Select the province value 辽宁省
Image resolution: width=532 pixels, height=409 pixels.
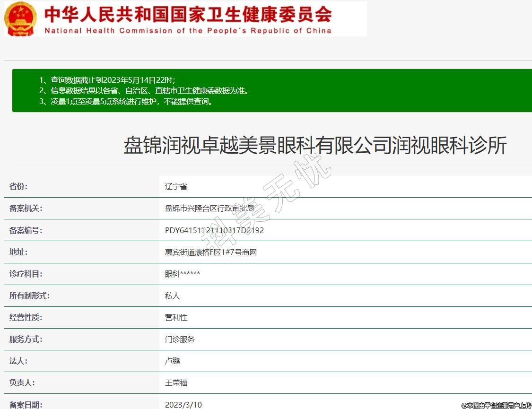pos(176,186)
